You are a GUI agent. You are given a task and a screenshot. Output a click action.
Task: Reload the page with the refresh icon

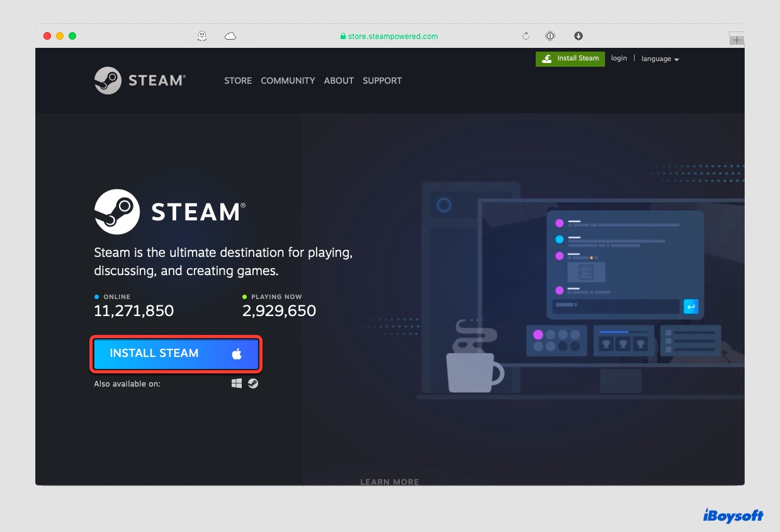pos(526,36)
